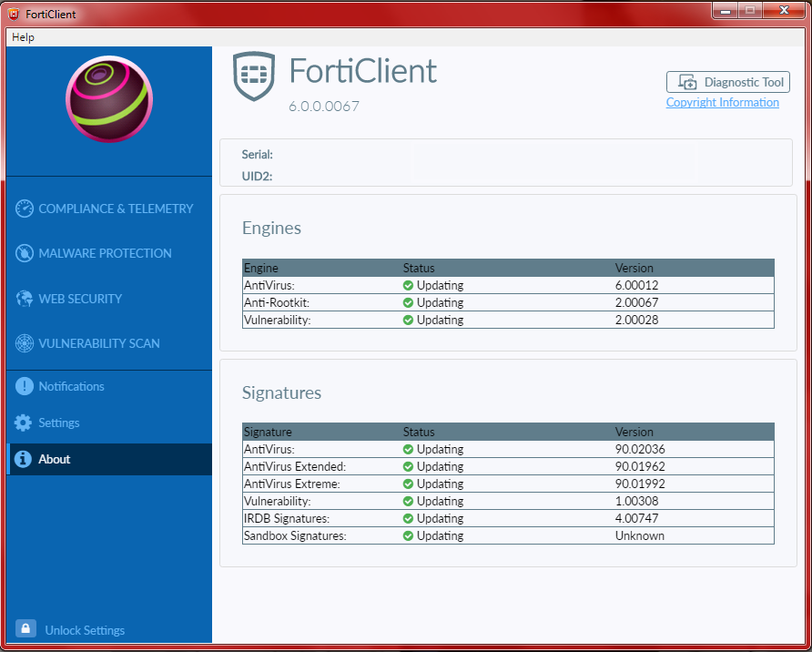Viewport: 812px width, 652px height.
Task: Click the Signatures heading
Action: (x=281, y=392)
